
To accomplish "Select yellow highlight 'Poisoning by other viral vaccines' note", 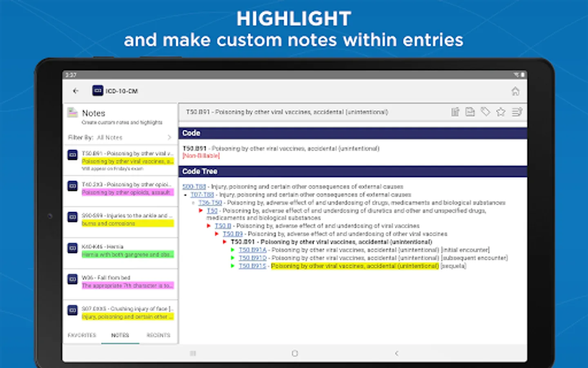I will pyautogui.click(x=128, y=161).
